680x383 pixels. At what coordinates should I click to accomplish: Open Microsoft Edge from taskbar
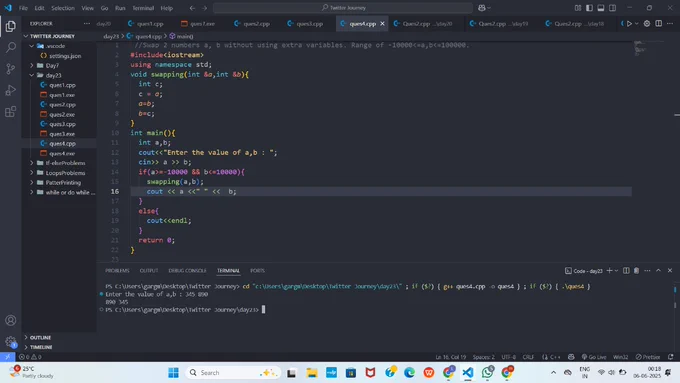[409, 373]
